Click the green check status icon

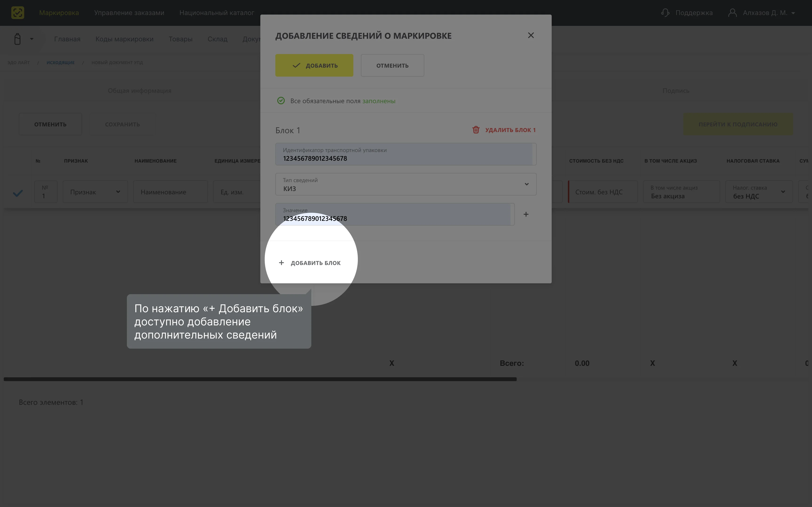coord(281,101)
